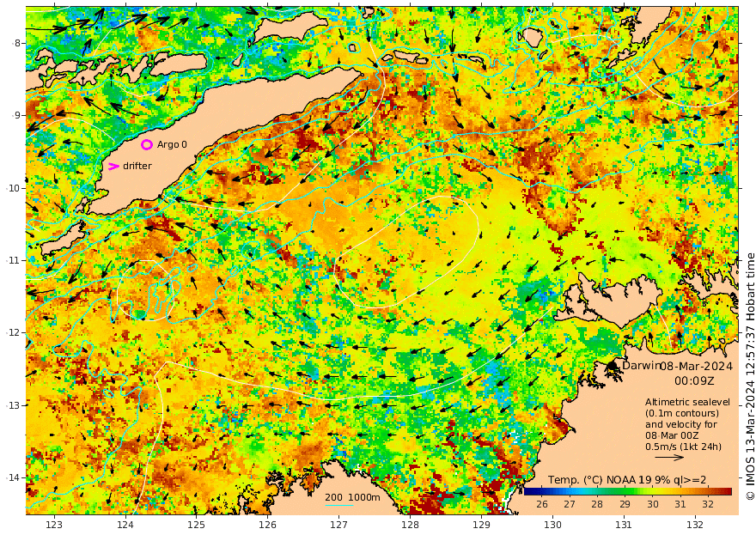This screenshot has height=541, width=756.
Task: Click longitude axis label 129
Action: [482, 525]
